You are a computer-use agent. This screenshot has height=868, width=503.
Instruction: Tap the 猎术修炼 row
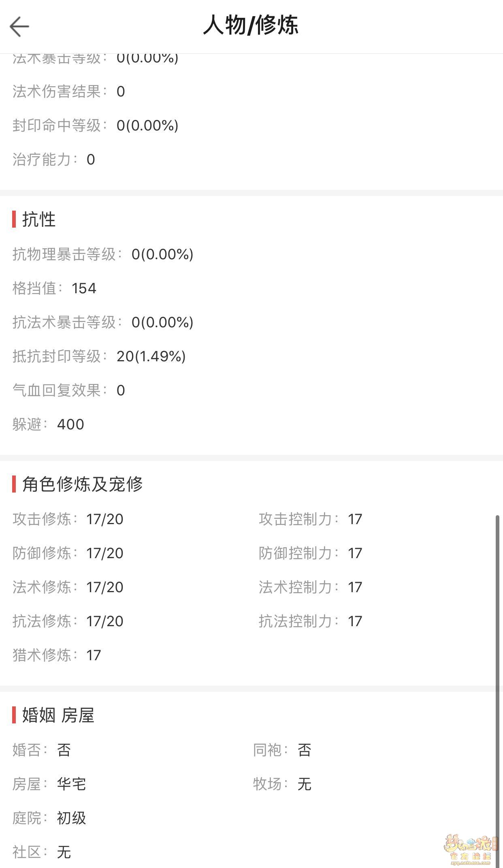pos(57,655)
